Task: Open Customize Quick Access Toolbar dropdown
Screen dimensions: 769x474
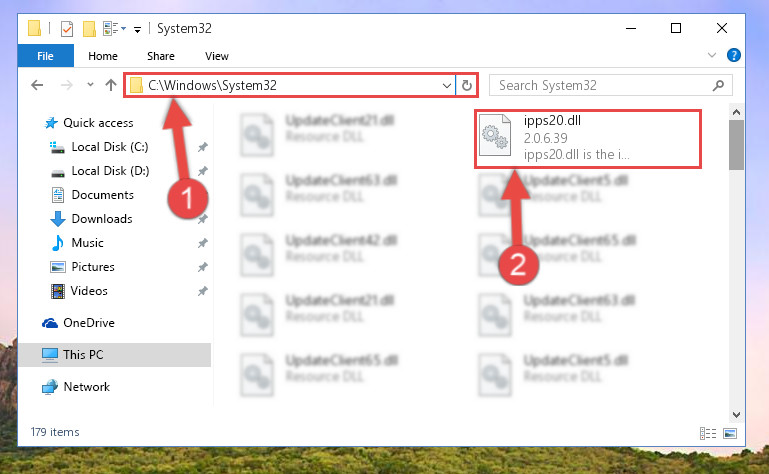Action: (138, 30)
